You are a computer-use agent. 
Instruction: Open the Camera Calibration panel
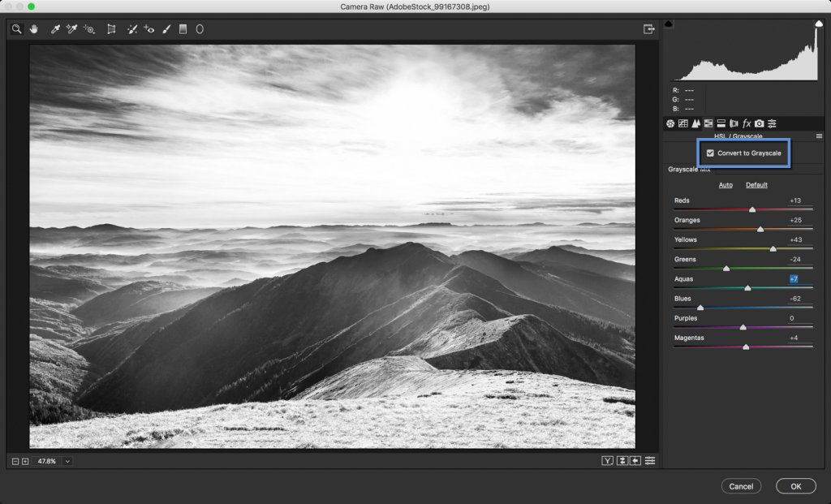click(x=759, y=123)
